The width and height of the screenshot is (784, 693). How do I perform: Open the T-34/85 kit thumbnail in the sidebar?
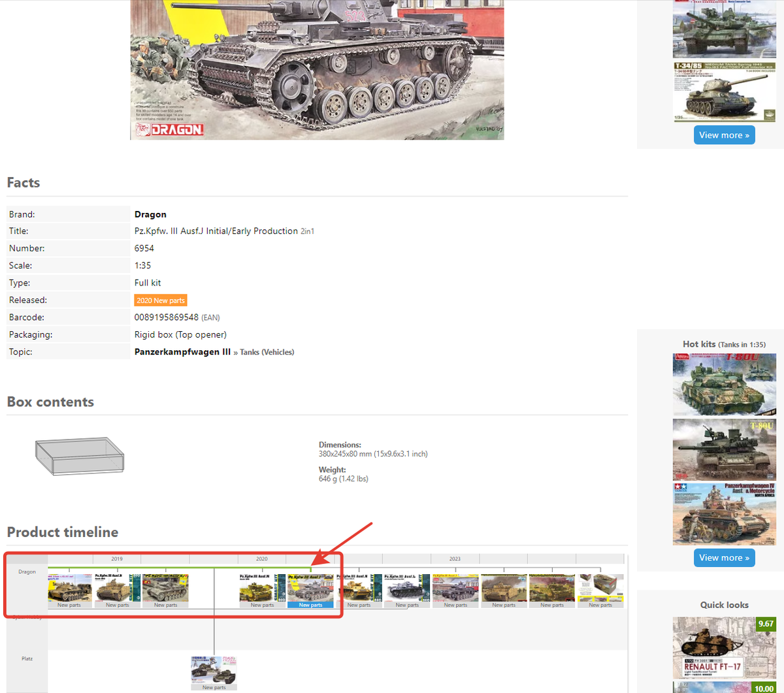click(725, 92)
